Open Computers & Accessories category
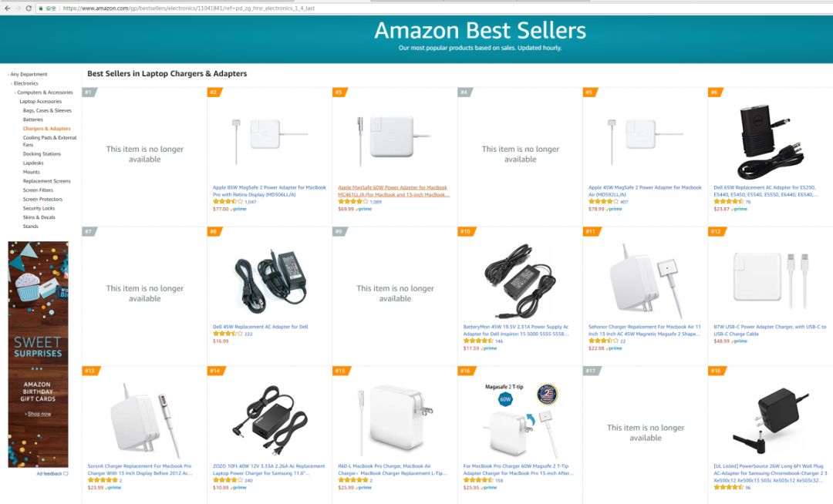The height and width of the screenshot is (504, 833). click(x=45, y=92)
